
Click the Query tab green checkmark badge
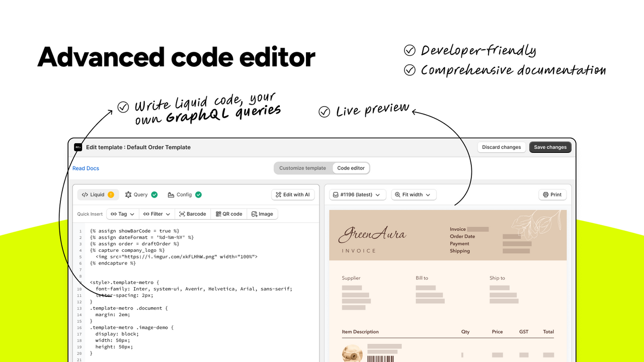154,195
